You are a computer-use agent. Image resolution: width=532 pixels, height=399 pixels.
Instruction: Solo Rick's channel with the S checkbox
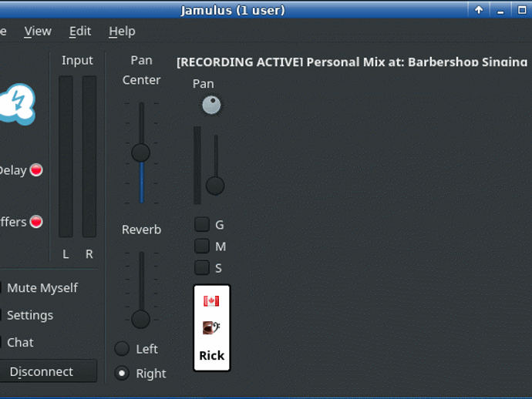click(x=202, y=268)
